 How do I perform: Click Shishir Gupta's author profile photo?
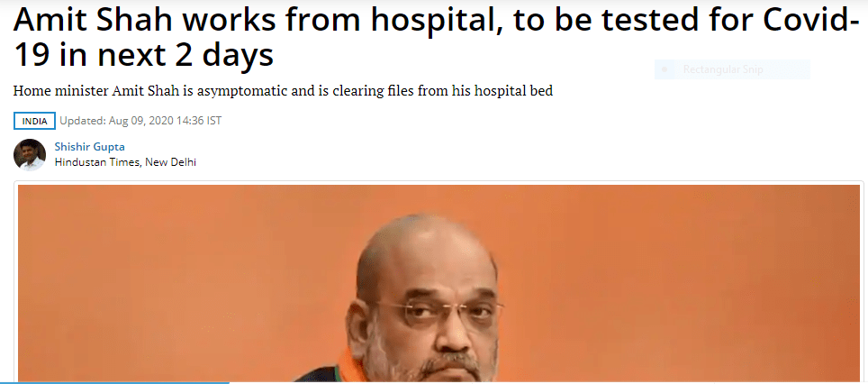[30, 155]
